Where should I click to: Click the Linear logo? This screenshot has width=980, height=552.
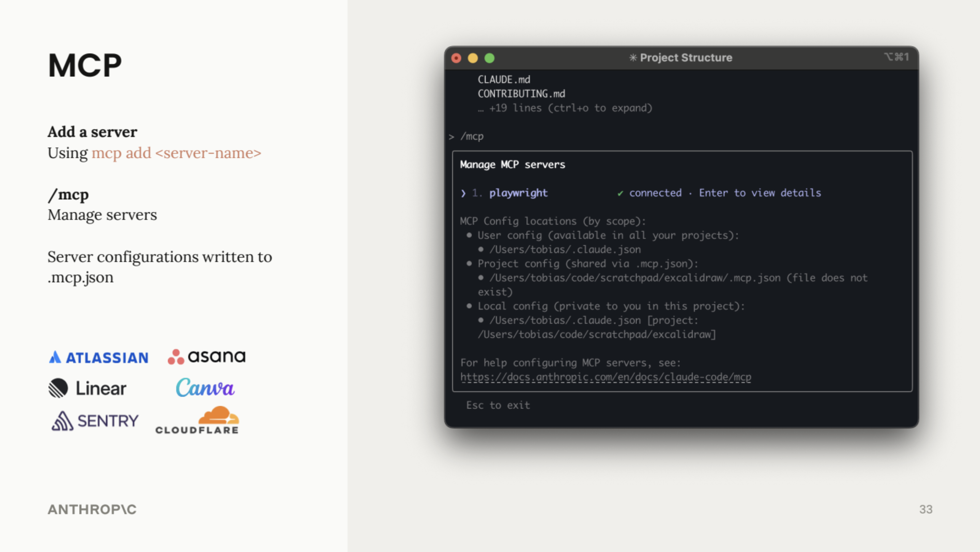[87, 388]
